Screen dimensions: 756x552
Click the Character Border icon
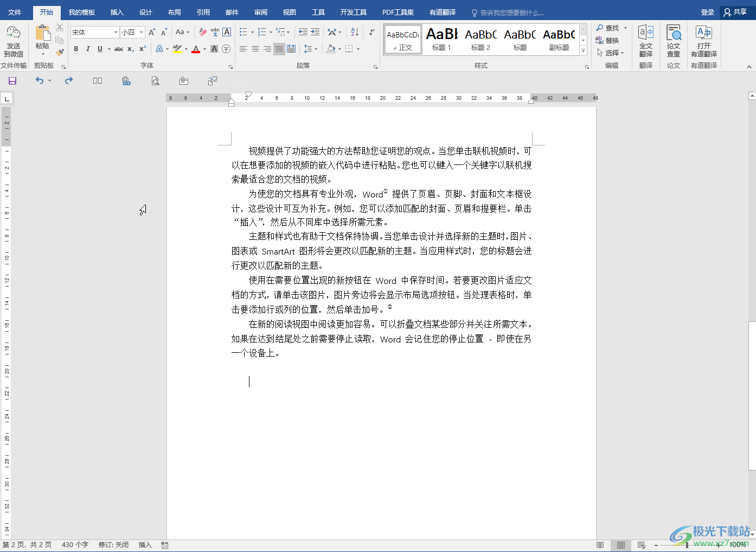point(227,33)
